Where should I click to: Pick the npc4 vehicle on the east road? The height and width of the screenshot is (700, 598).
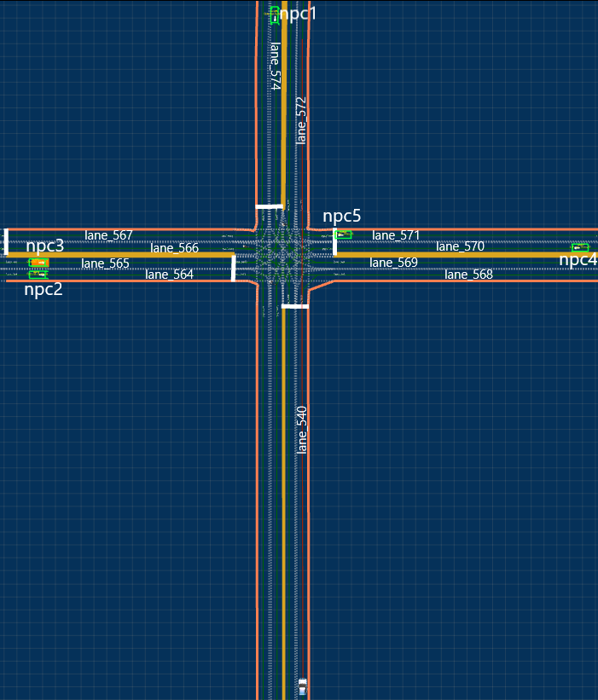[x=579, y=248]
